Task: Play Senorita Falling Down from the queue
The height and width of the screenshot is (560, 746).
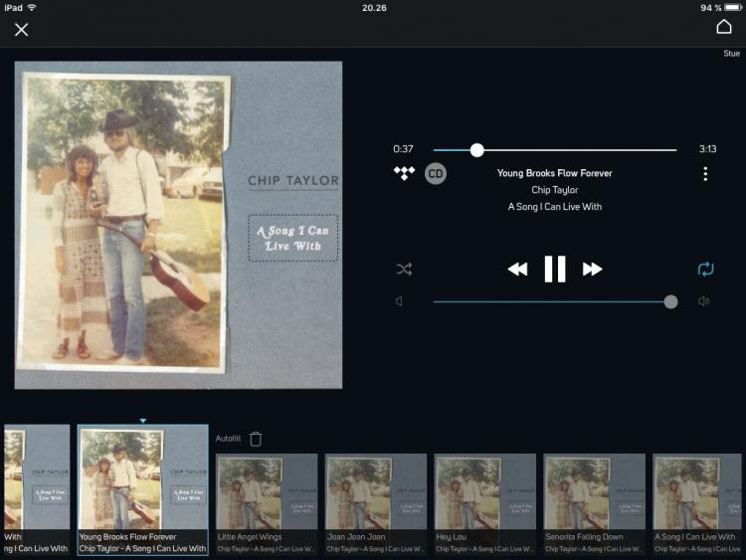Action: click(594, 504)
